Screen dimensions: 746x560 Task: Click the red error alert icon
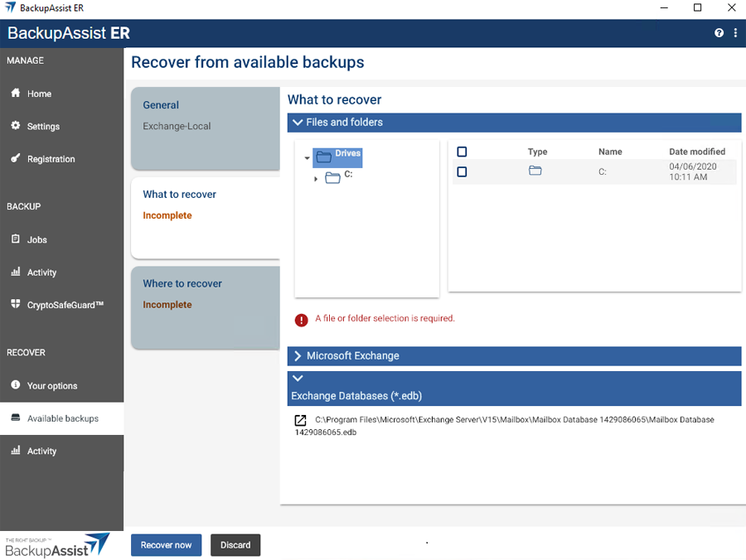point(301,320)
